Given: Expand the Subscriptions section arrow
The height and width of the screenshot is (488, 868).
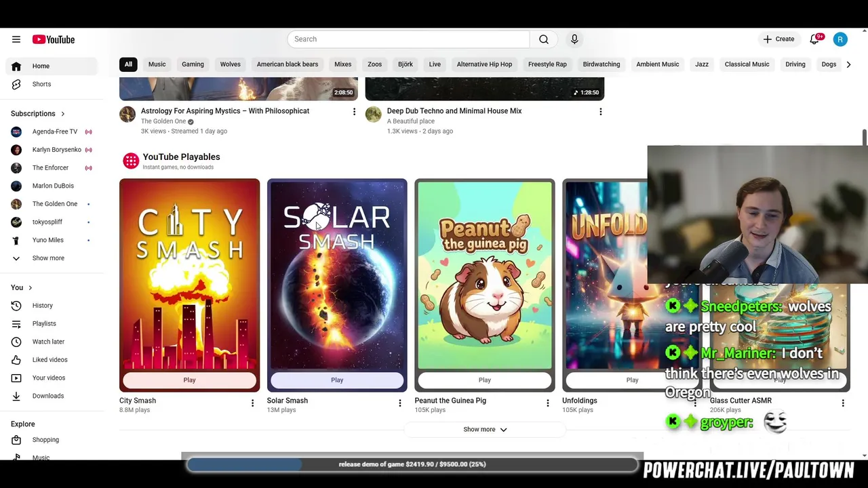Looking at the screenshot, I should (x=63, y=114).
